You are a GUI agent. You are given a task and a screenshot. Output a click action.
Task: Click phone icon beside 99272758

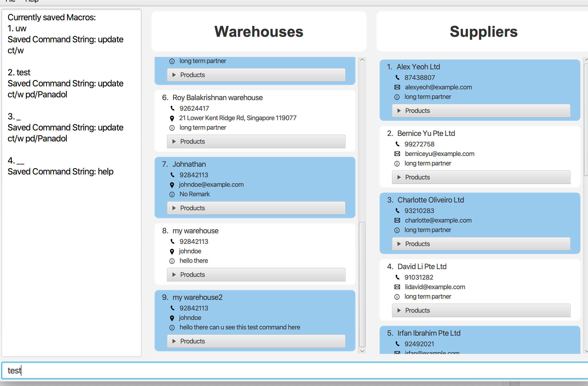pos(397,144)
